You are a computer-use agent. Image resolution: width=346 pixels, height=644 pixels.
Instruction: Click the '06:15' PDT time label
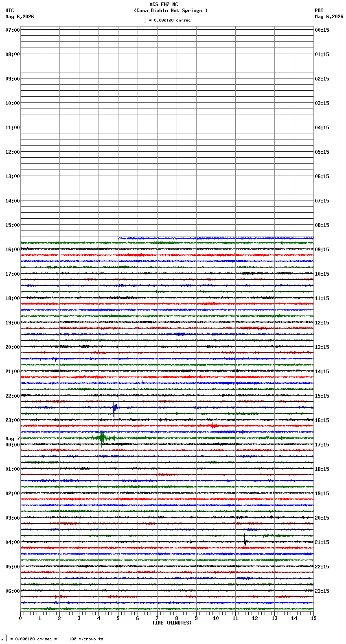click(322, 176)
